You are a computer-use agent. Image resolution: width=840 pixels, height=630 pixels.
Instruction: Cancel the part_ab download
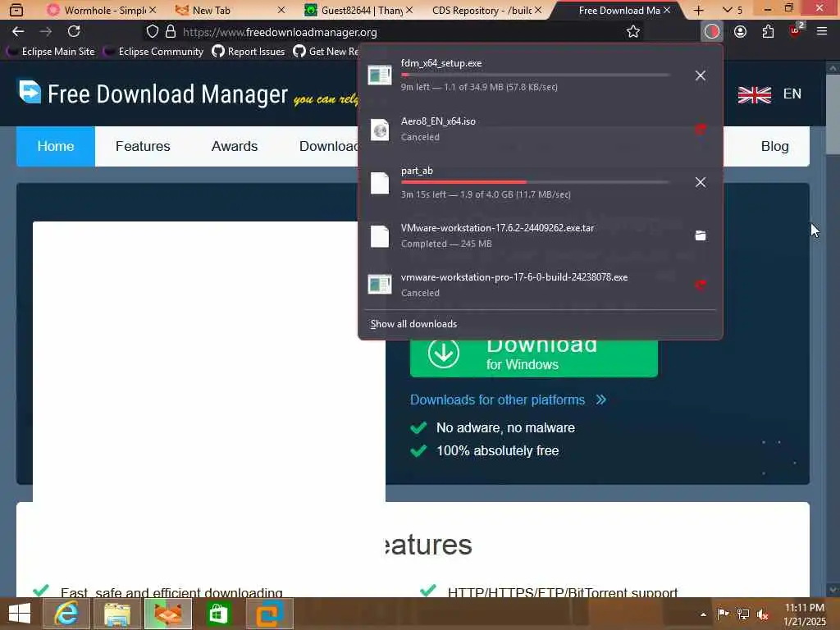click(701, 182)
